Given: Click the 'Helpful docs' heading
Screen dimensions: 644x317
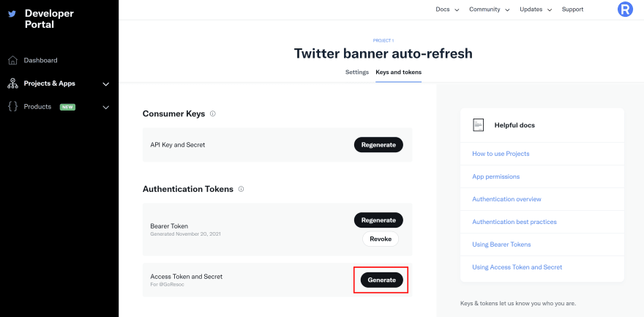Looking at the screenshot, I should (x=514, y=125).
